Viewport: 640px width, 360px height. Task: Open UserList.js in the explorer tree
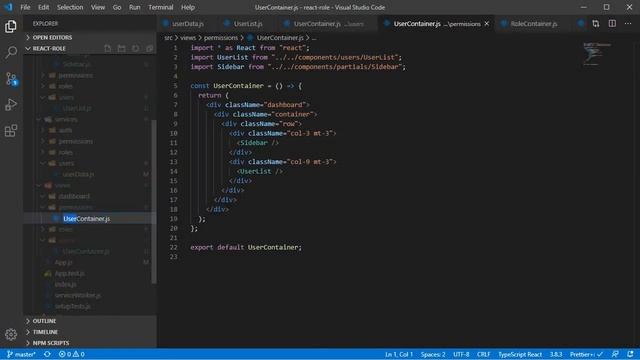[77, 108]
